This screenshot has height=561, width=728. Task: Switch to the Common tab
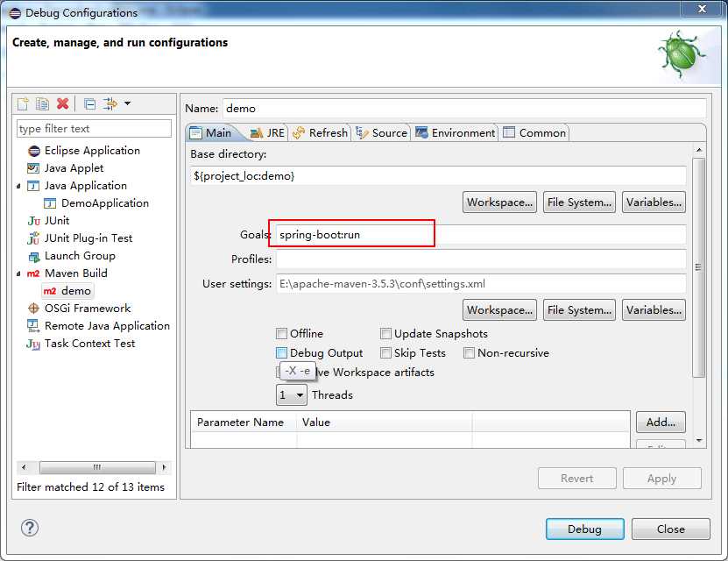[x=534, y=133]
